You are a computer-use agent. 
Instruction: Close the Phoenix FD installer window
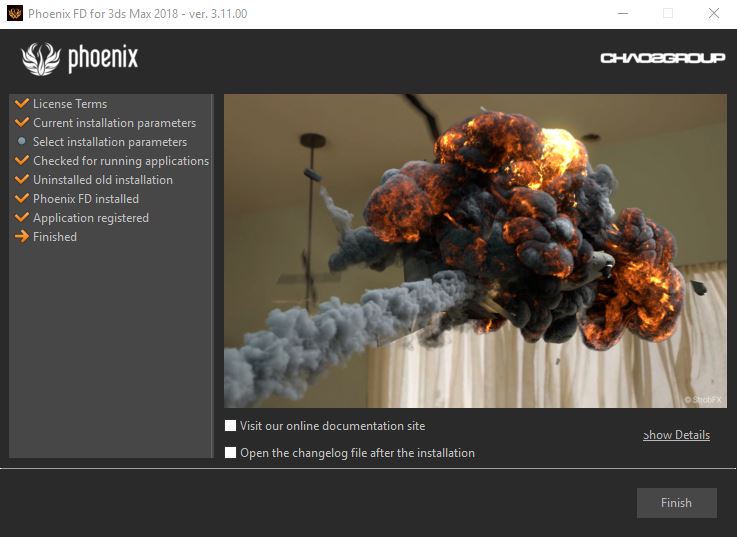(x=713, y=14)
